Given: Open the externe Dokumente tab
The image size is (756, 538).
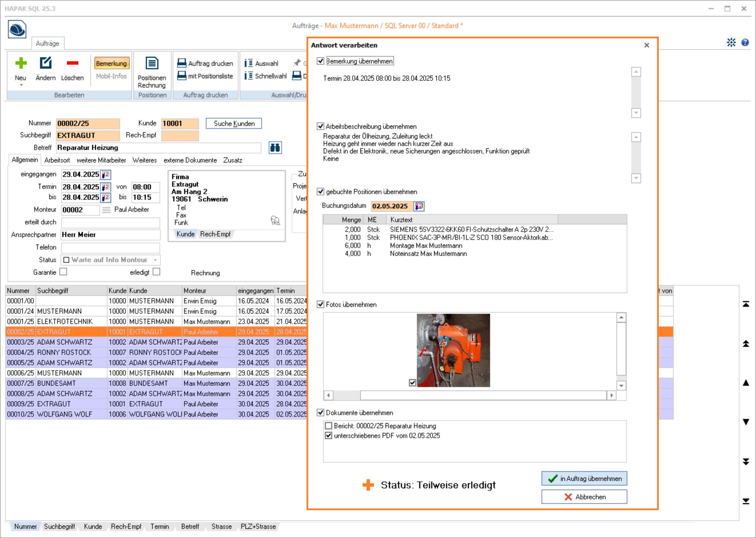Looking at the screenshot, I should (x=190, y=160).
